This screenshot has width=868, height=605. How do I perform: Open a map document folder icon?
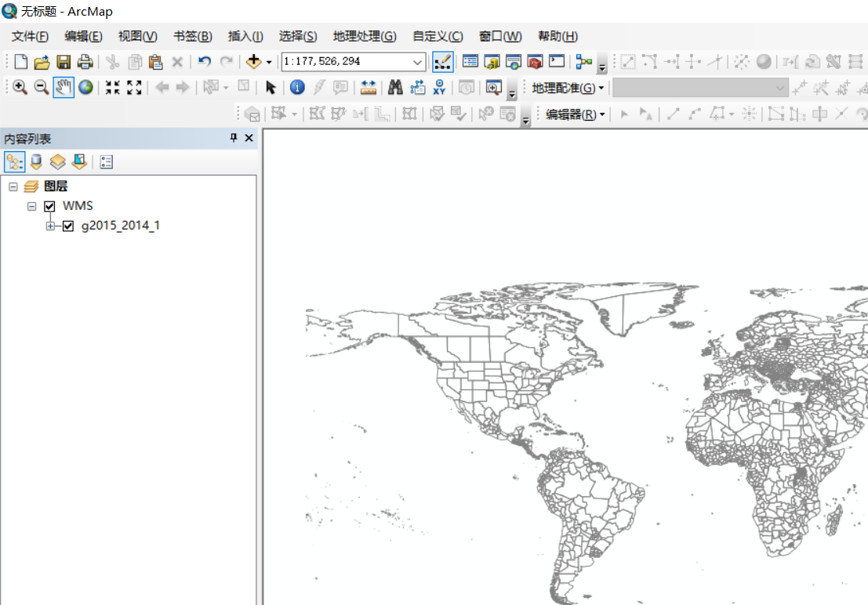pyautogui.click(x=42, y=61)
